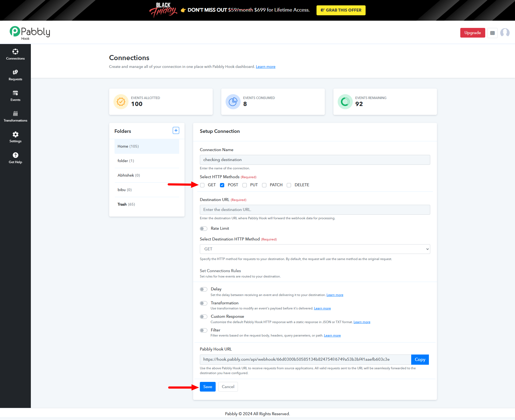Screen dimensions: 515x420
Task: Select the bibu folder
Action: [147, 190]
